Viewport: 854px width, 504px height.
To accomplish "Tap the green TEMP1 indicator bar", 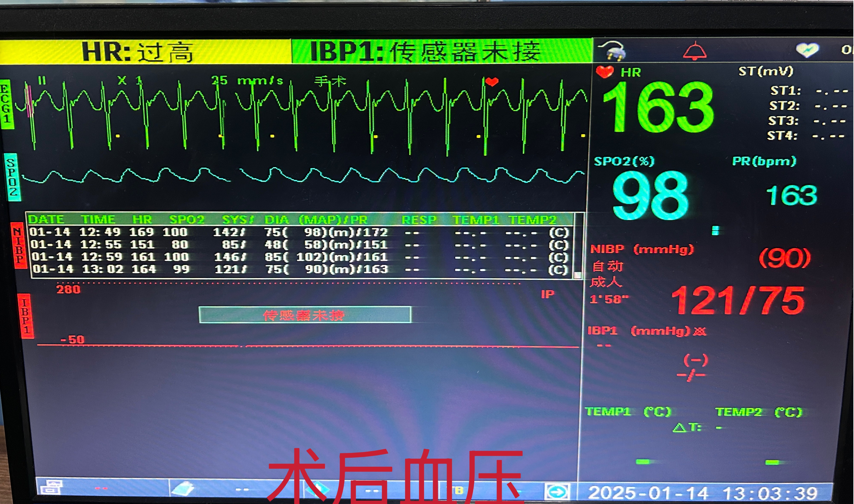I will tap(642, 462).
